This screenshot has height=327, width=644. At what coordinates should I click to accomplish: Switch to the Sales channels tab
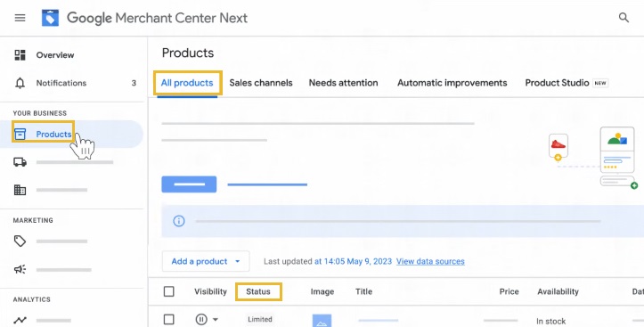261,83
